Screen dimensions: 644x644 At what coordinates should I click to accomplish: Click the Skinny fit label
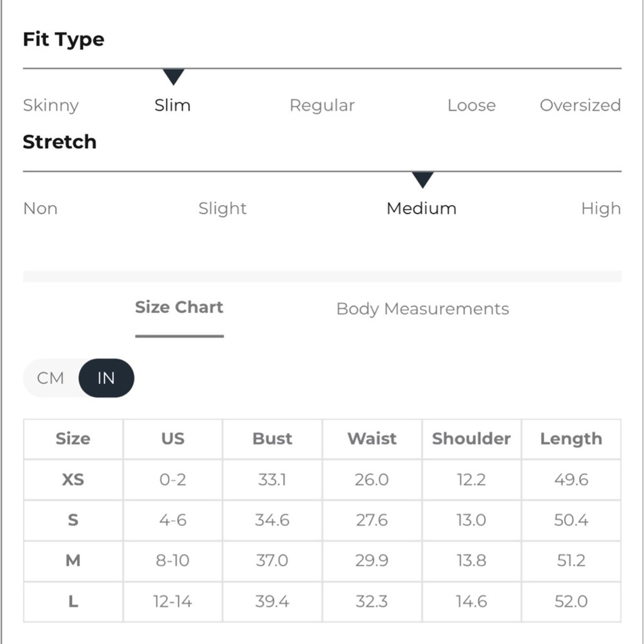51,105
